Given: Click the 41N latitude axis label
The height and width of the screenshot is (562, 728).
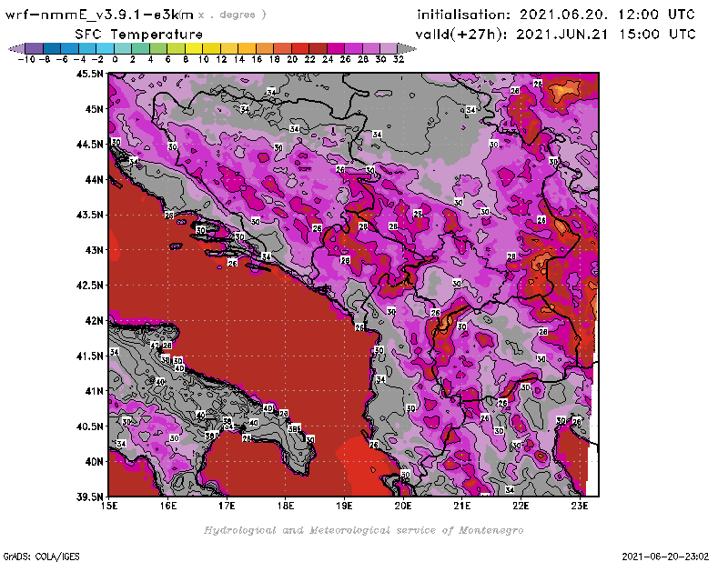Looking at the screenshot, I should (x=94, y=391).
